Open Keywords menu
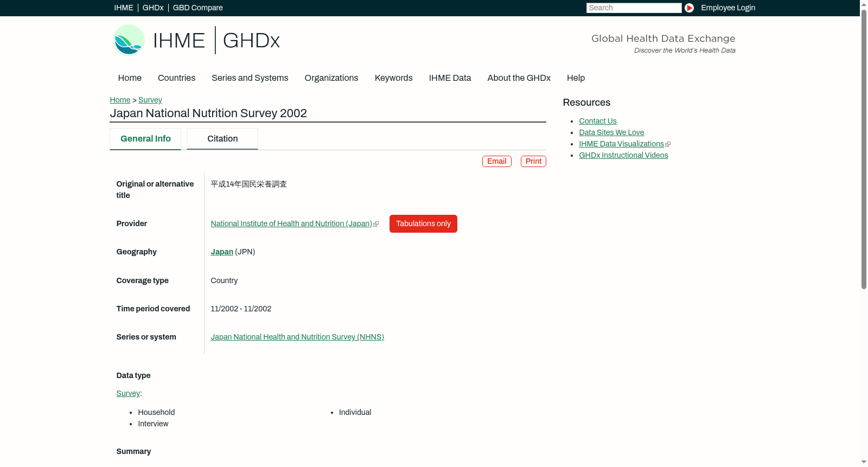868x467 pixels. [x=393, y=78]
